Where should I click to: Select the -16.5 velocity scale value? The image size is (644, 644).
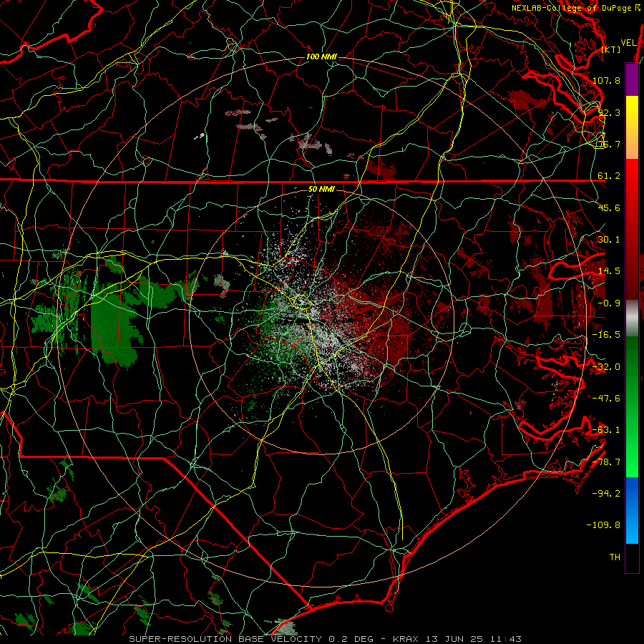point(606,335)
